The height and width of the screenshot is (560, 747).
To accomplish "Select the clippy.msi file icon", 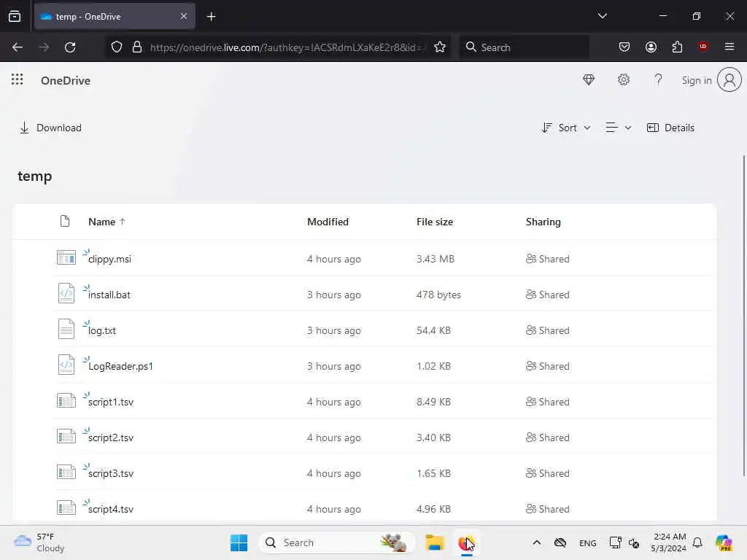I will click(x=66, y=257).
